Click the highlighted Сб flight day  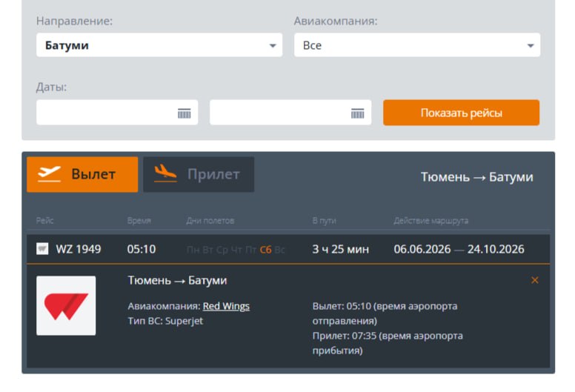pos(265,250)
